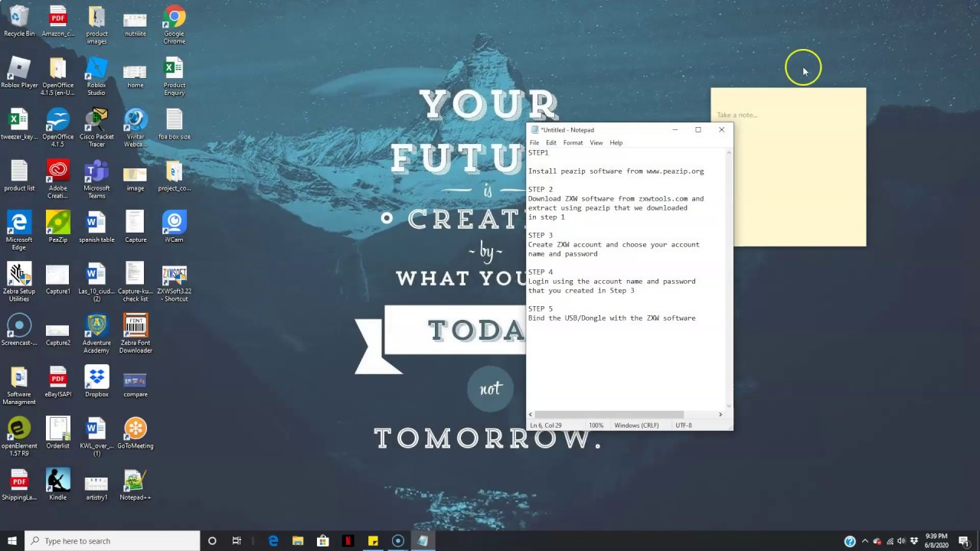
Task: Open Sticky Notes from the taskbar
Action: point(373,541)
